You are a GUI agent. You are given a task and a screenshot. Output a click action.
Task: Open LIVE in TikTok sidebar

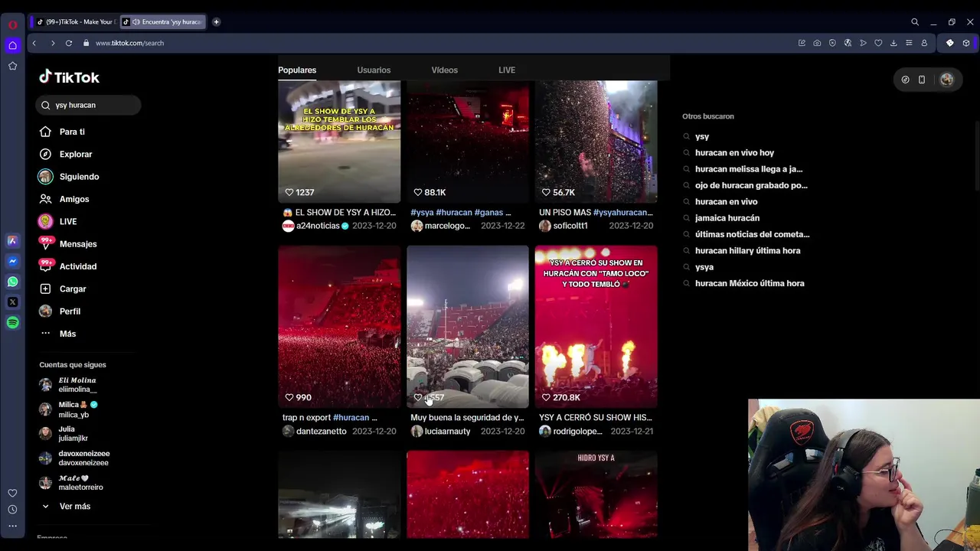click(x=68, y=221)
